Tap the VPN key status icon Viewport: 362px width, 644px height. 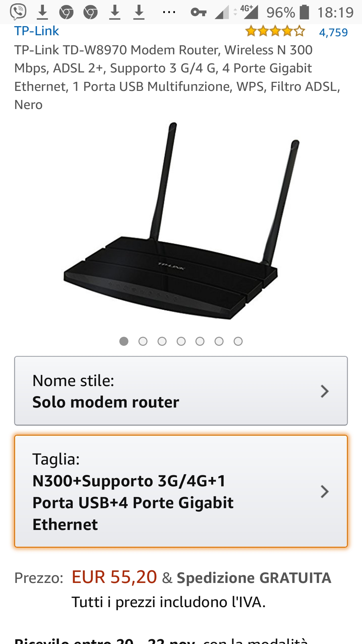pos(198,12)
